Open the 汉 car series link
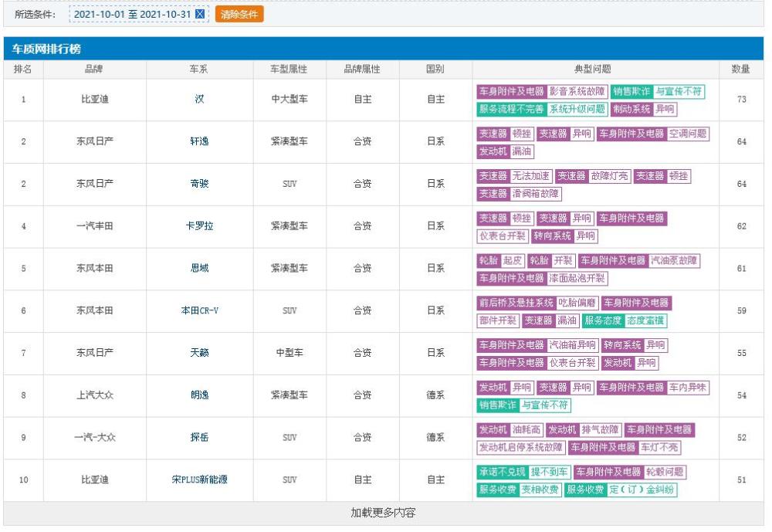Viewport: 772px width, 532px height. (x=199, y=99)
